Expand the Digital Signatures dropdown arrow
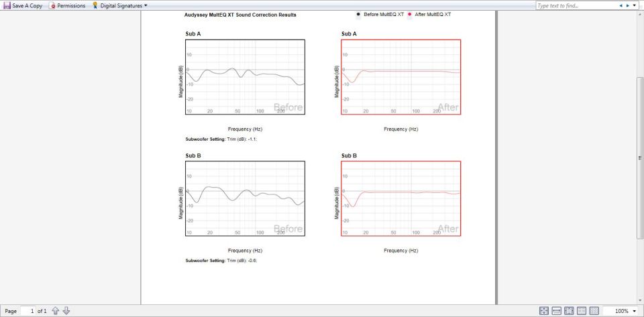This screenshot has width=644, height=317. (146, 6)
